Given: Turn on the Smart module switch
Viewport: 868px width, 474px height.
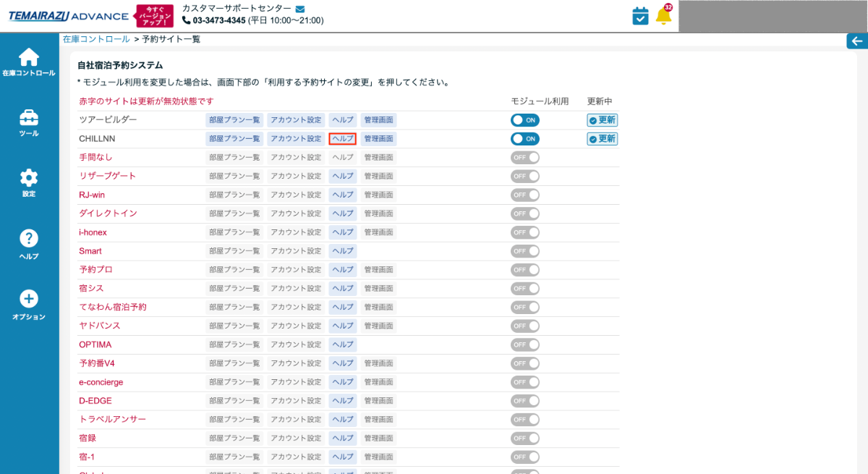Looking at the screenshot, I should click(x=525, y=250).
